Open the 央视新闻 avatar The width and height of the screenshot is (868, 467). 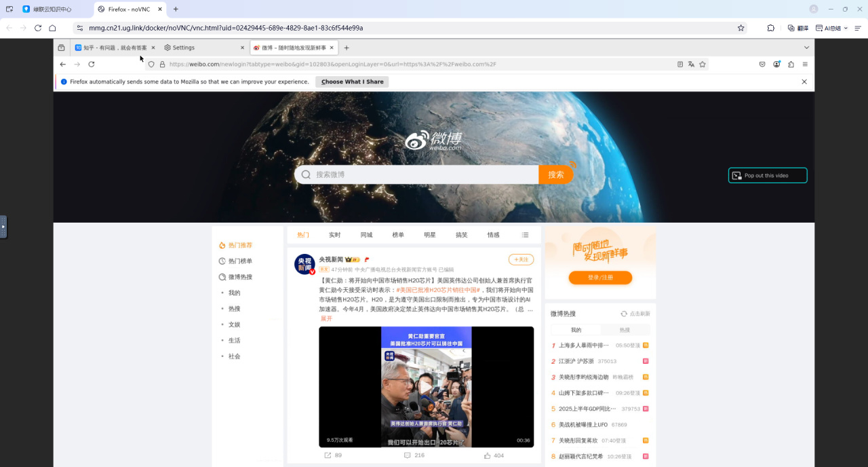tap(304, 264)
